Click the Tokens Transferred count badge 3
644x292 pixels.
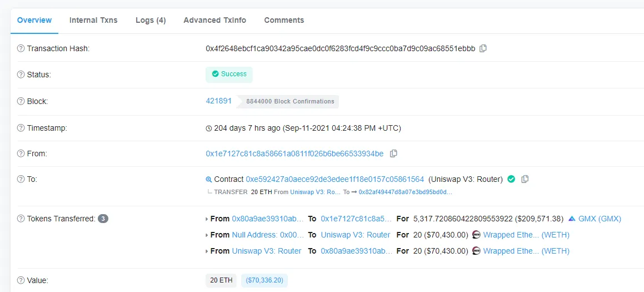pos(103,219)
